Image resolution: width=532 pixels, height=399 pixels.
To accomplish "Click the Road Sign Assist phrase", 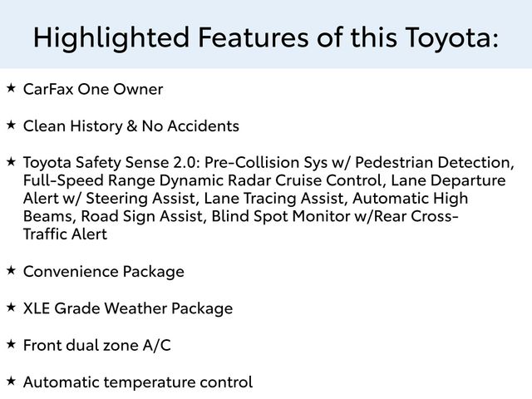I will click(141, 216).
